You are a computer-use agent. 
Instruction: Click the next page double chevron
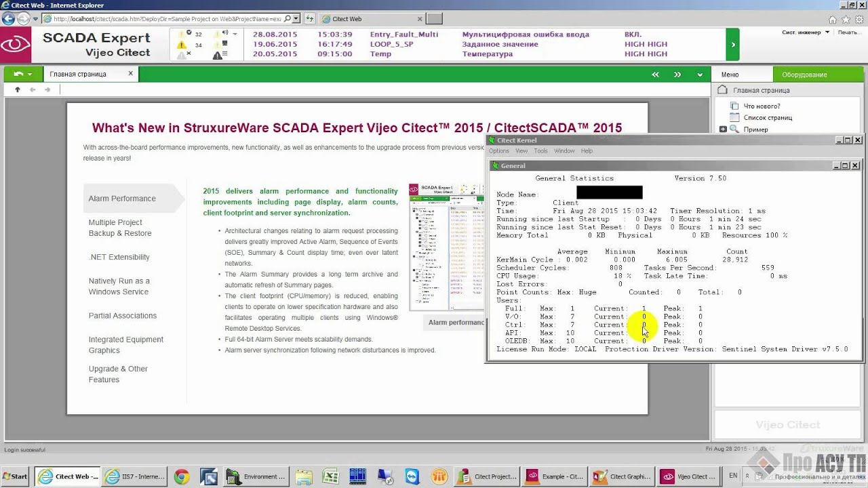click(677, 75)
